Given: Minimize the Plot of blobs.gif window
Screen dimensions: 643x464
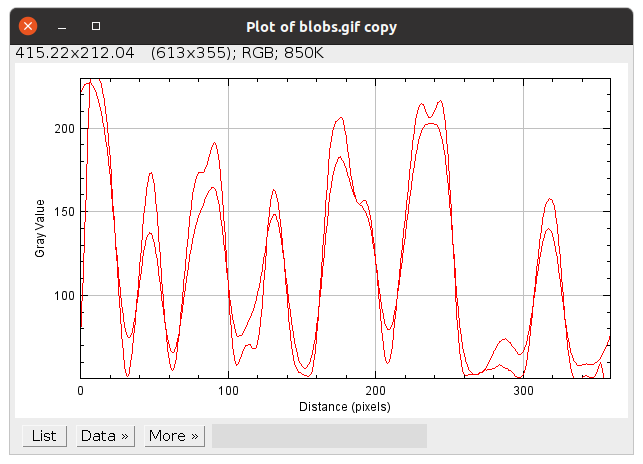Looking at the screenshot, I should click(62, 26).
